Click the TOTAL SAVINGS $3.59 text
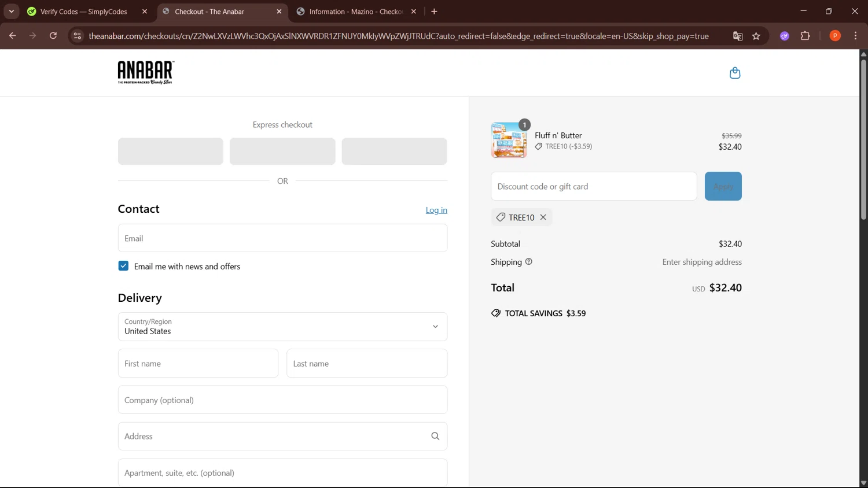The width and height of the screenshot is (868, 488). pos(545,313)
